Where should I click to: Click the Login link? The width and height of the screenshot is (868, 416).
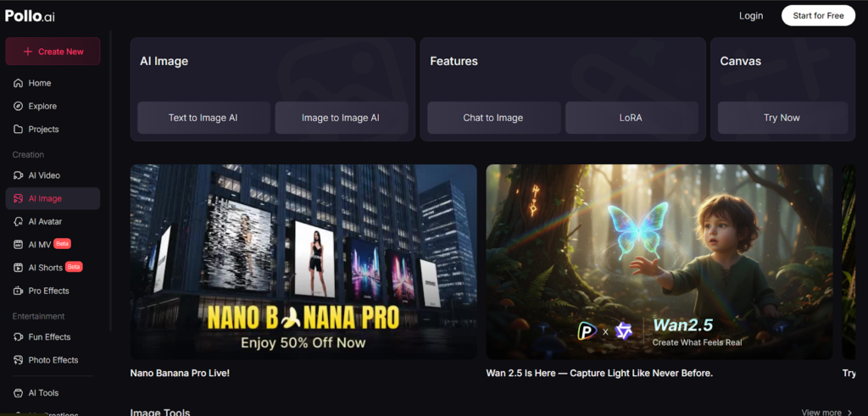750,15
